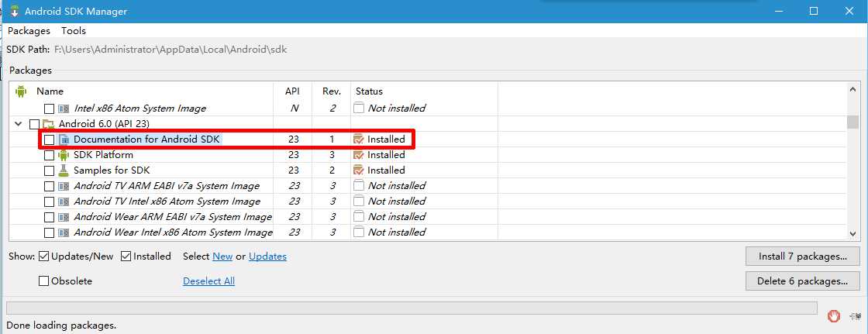Click the Android TV ARM EABI v7a image icon
The height and width of the screenshot is (334, 868).
click(x=64, y=186)
